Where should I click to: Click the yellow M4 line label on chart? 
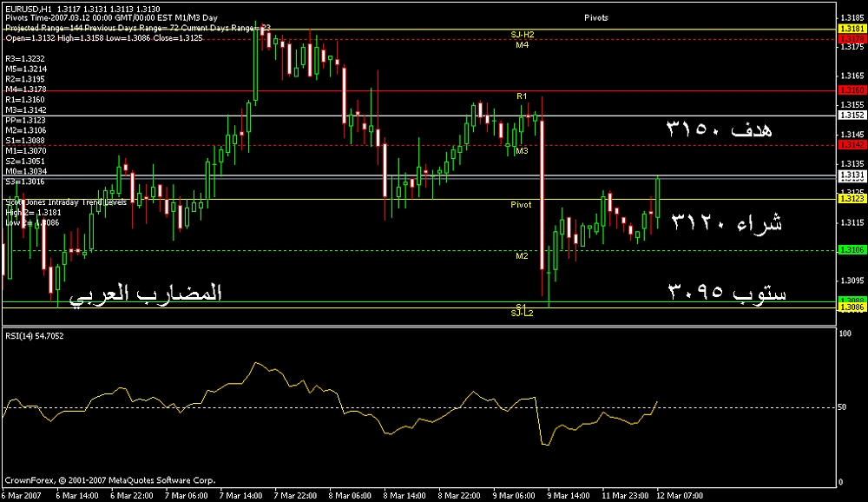click(x=522, y=45)
